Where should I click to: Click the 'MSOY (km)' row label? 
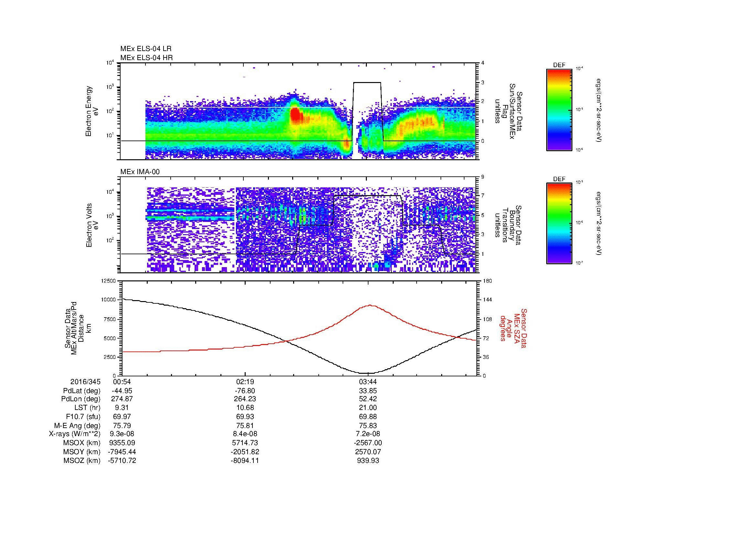click(x=82, y=452)
